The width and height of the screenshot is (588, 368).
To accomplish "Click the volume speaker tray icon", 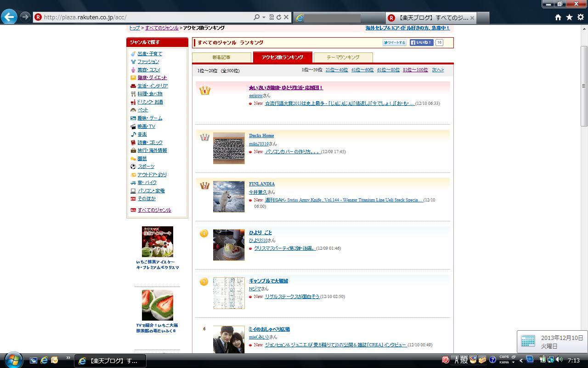I will tap(559, 360).
